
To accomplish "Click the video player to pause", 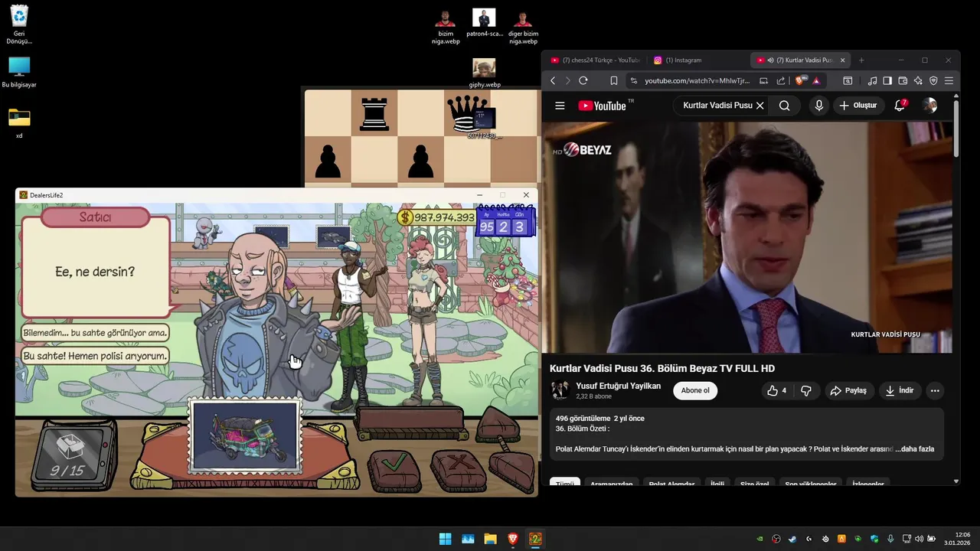I will coord(746,237).
